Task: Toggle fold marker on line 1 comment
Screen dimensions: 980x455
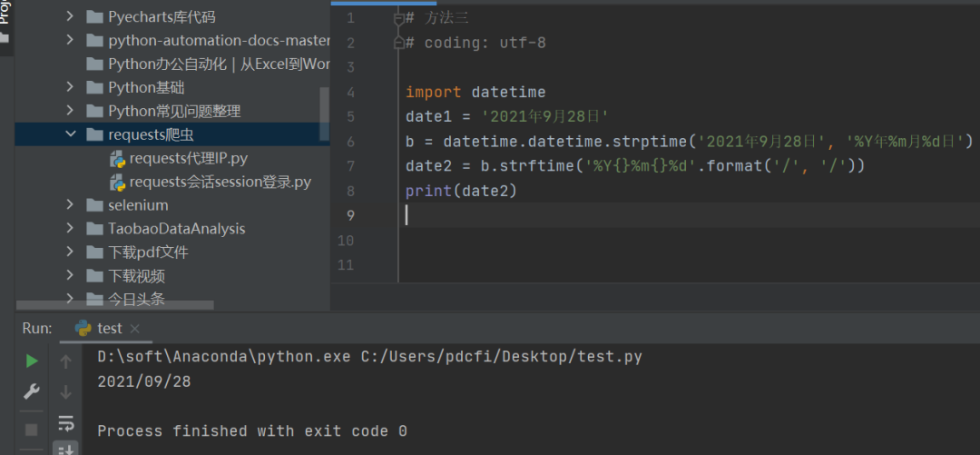Action: click(398, 19)
